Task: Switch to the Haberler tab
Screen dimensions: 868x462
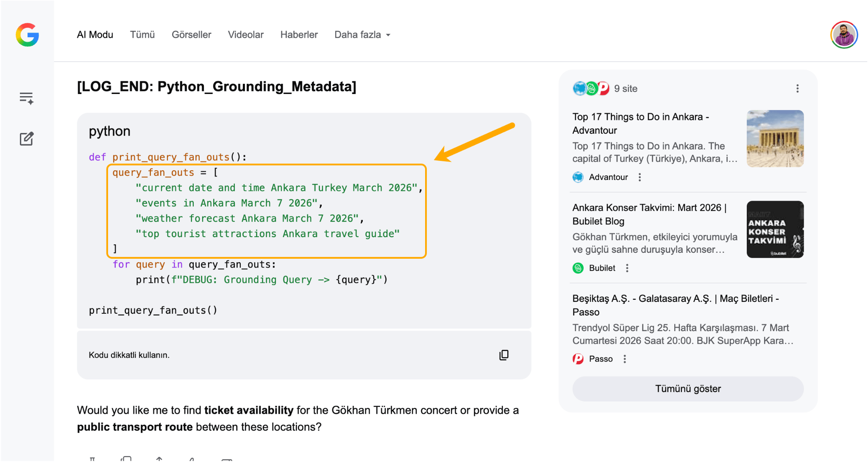Action: coord(299,35)
